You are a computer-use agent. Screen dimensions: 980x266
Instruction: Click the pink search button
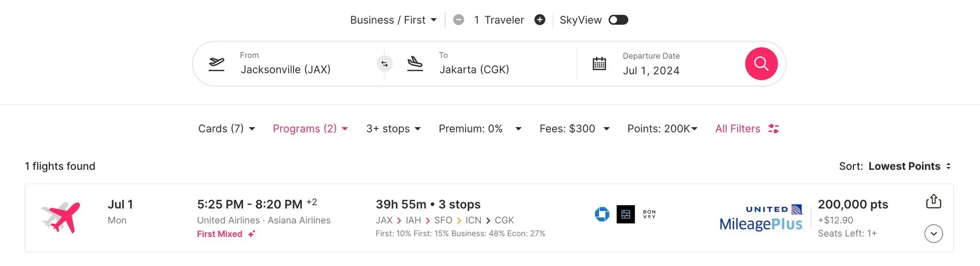(761, 64)
